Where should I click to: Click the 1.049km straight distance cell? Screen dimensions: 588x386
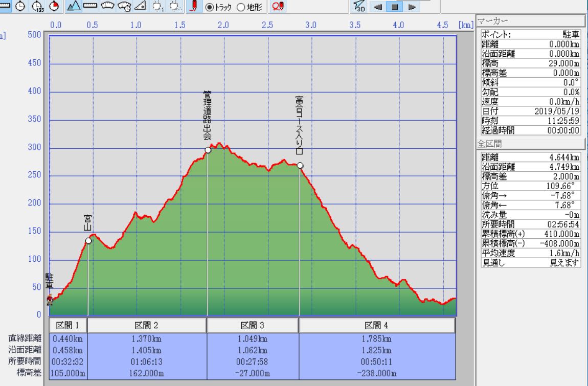tap(253, 339)
